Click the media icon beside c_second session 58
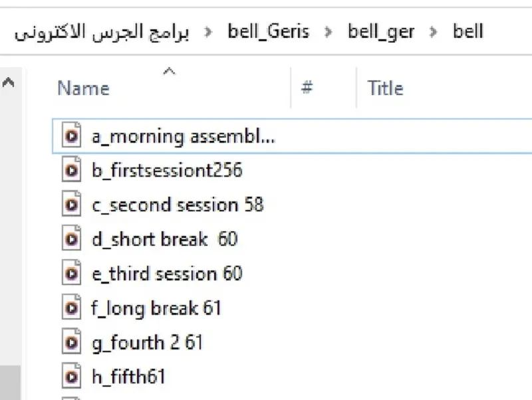The width and height of the screenshot is (532, 400). (71, 204)
